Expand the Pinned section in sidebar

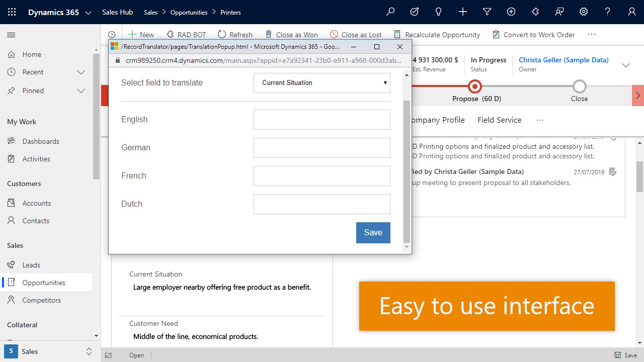tap(80, 91)
